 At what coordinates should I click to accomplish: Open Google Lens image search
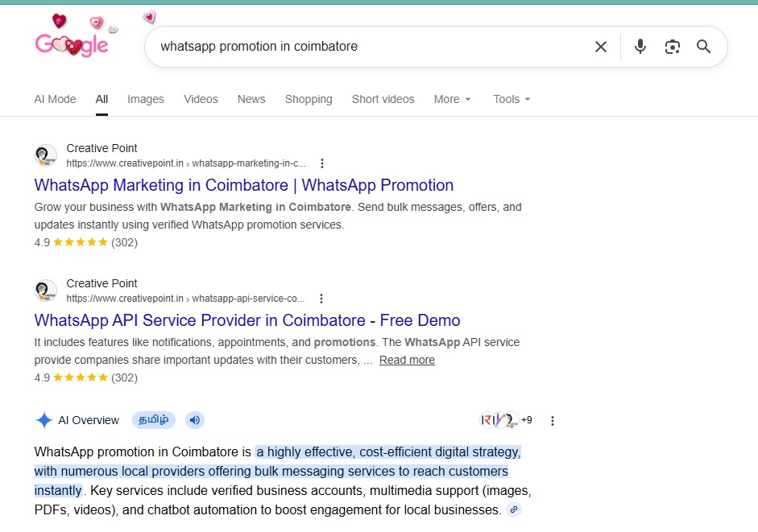pyautogui.click(x=673, y=47)
